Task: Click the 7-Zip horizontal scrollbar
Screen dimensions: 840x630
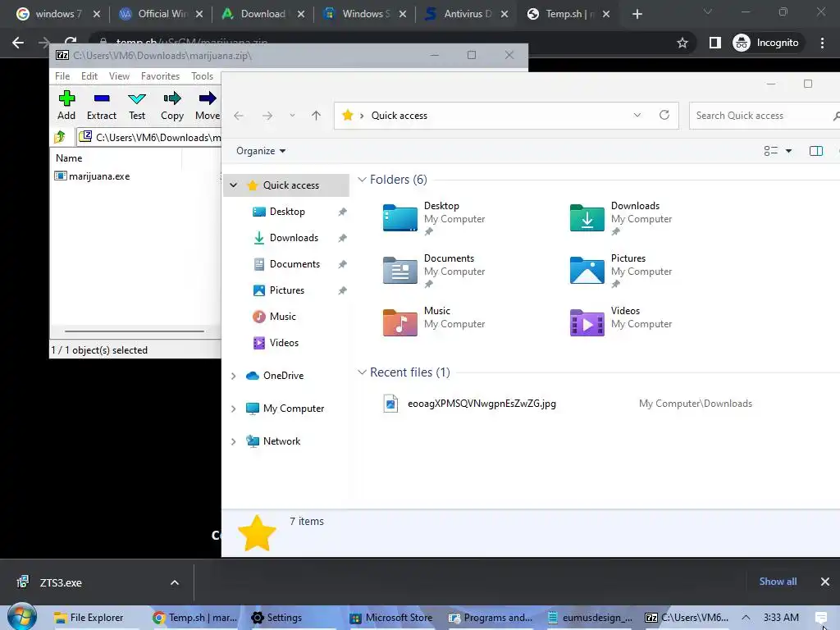Action: coord(134,331)
